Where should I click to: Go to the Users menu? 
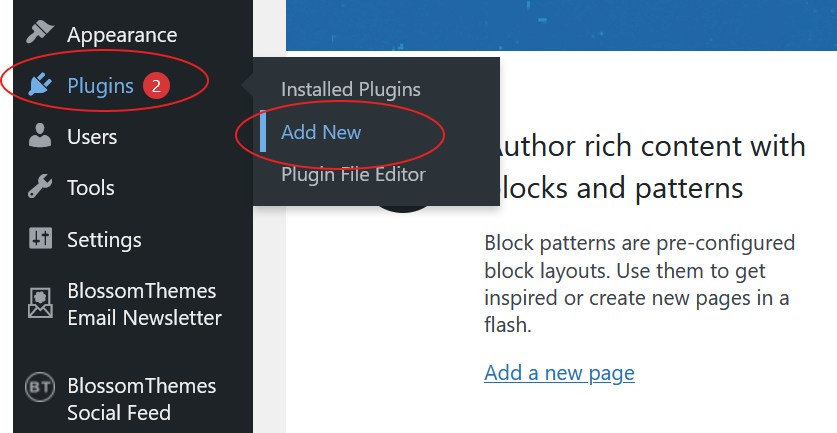coord(92,137)
